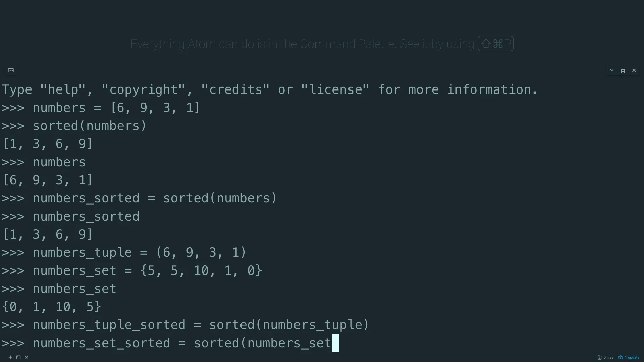Click the keyboard input icon above the terminal
Screen dimensions: 644x362
(x=11, y=70)
